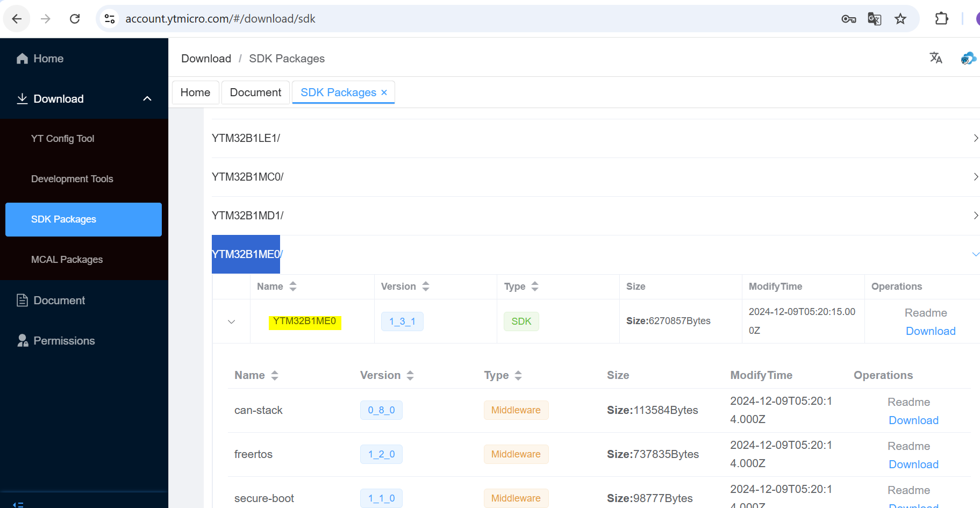Select MCAL Packages in the sidebar

67,259
